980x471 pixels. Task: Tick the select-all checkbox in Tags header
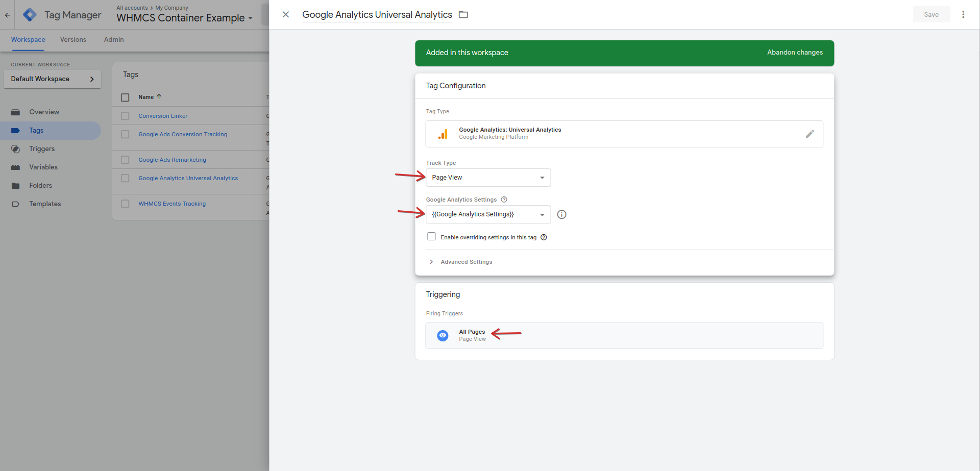tap(125, 97)
